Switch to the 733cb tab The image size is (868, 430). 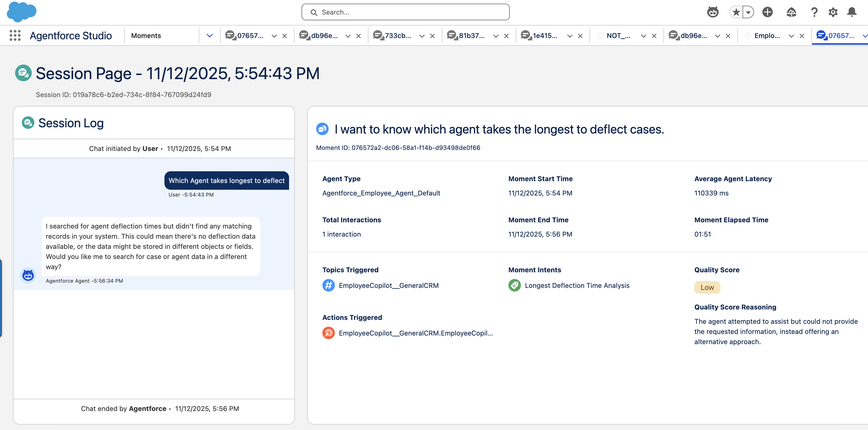(392, 35)
